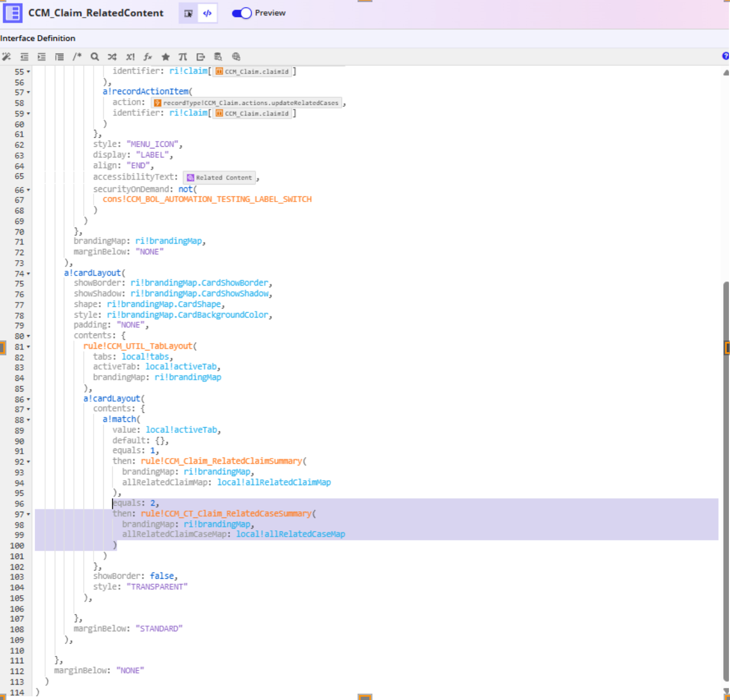Image resolution: width=730 pixels, height=700 pixels.
Task: Click local!allRelatedCaseMap variable
Action: 291,534
